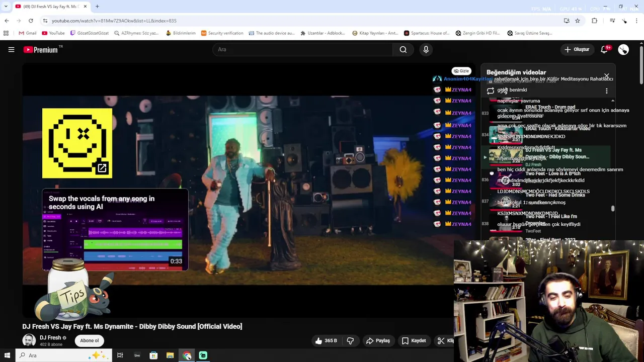Open the AZRhymes bookmark

(x=136, y=33)
